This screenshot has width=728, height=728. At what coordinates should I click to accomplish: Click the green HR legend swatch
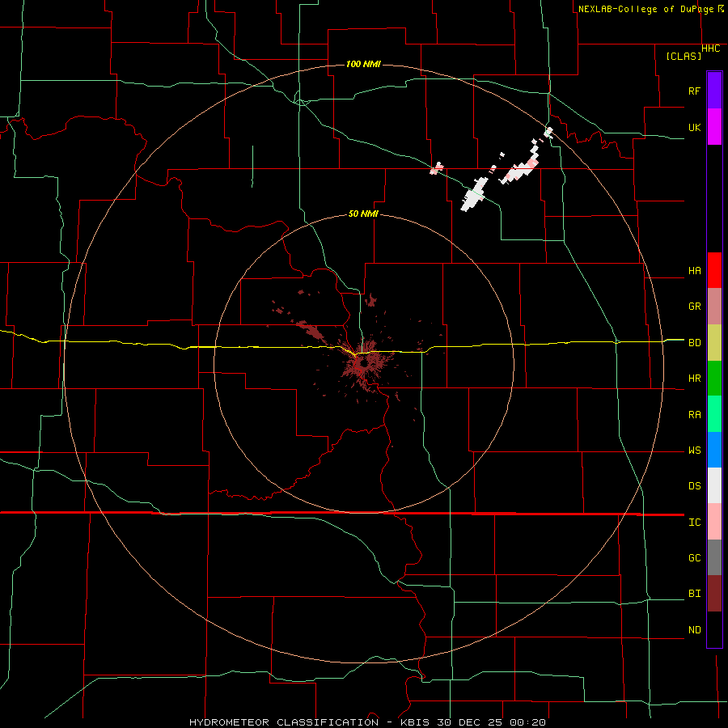[714, 379]
